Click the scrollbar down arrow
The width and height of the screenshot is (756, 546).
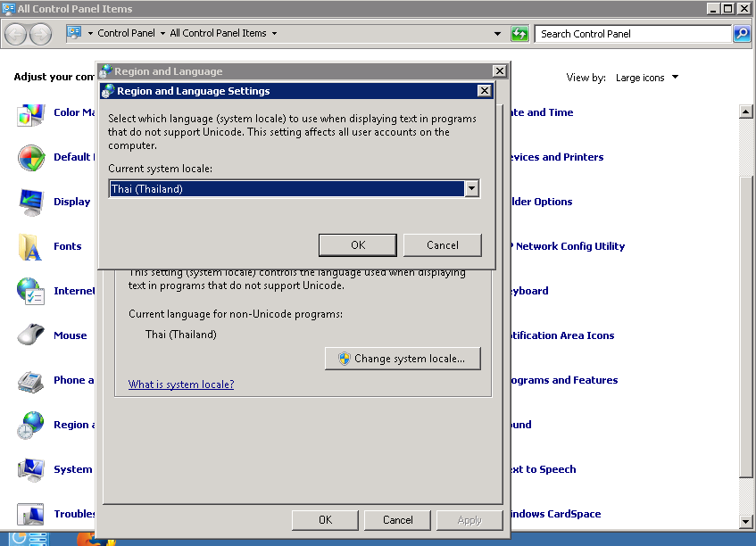coord(745,521)
